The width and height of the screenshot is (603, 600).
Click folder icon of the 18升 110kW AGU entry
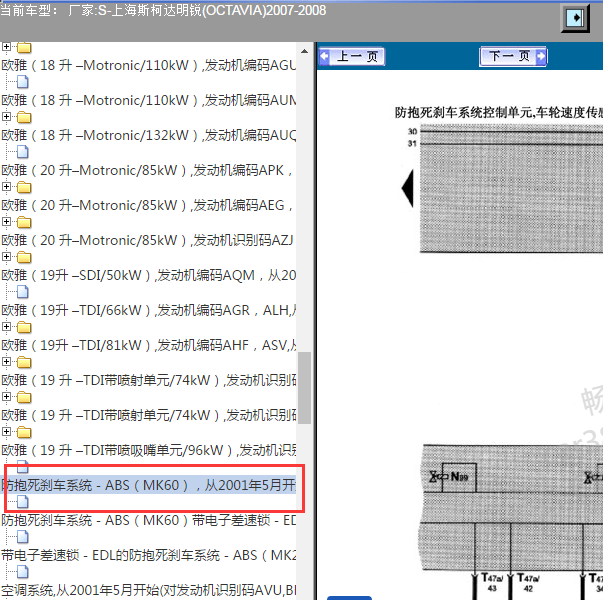point(24,47)
